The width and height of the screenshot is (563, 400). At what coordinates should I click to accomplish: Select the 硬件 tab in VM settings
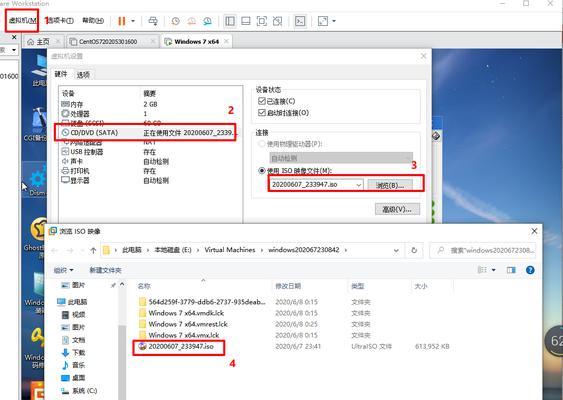(x=61, y=74)
